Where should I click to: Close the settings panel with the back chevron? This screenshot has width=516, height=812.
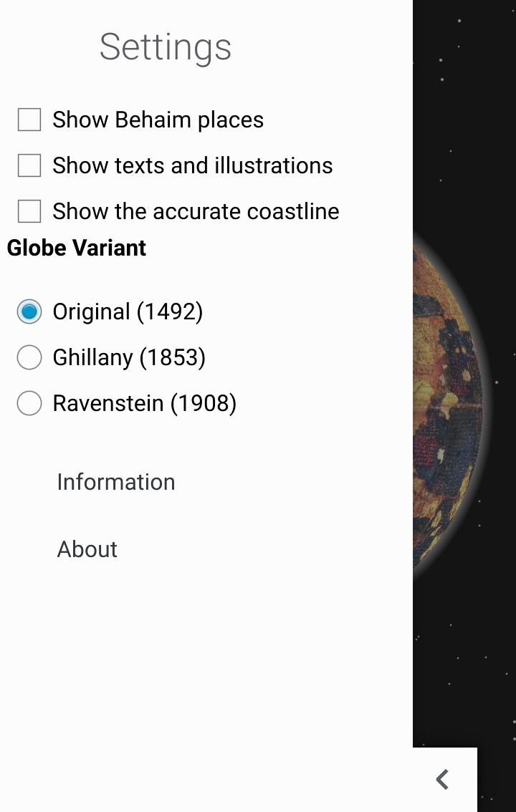[x=444, y=779]
